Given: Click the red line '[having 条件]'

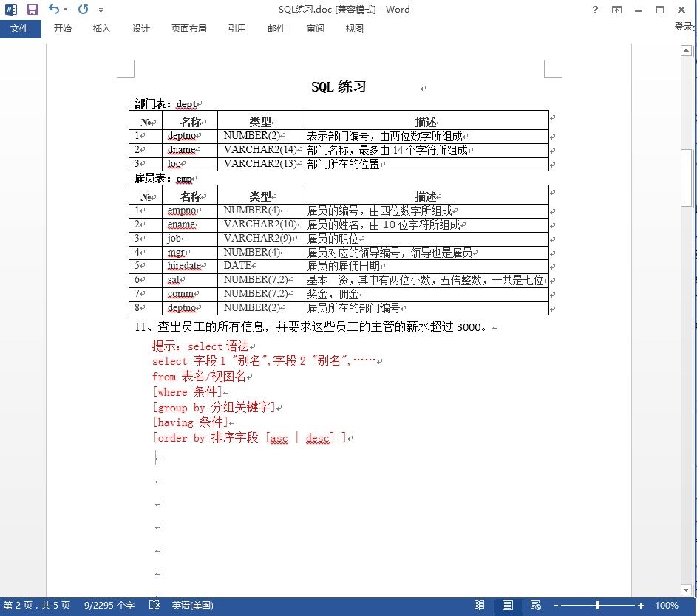Looking at the screenshot, I should click(x=190, y=422).
